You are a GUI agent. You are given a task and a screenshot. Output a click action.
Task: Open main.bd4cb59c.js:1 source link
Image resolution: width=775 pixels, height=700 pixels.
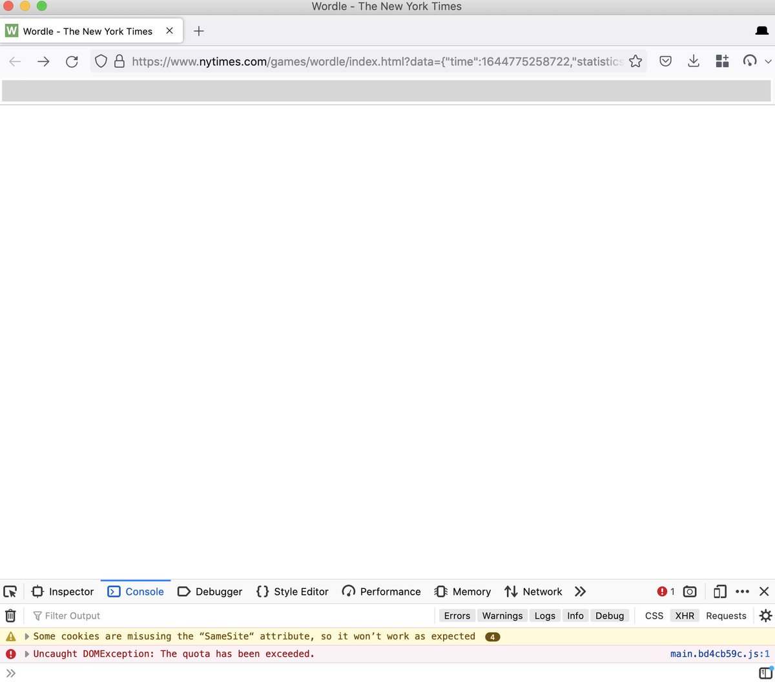720,654
